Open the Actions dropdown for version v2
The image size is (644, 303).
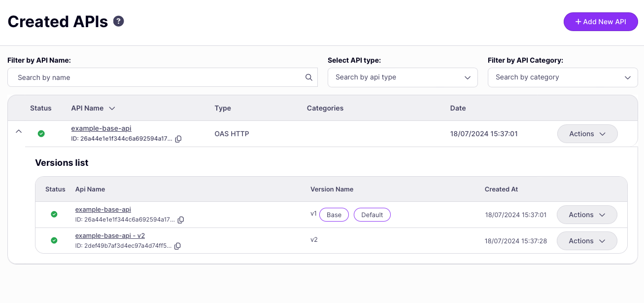click(587, 241)
